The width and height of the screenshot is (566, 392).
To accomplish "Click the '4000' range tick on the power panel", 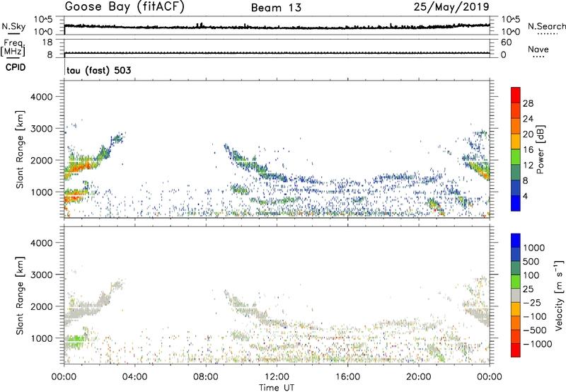I will 41,97.
